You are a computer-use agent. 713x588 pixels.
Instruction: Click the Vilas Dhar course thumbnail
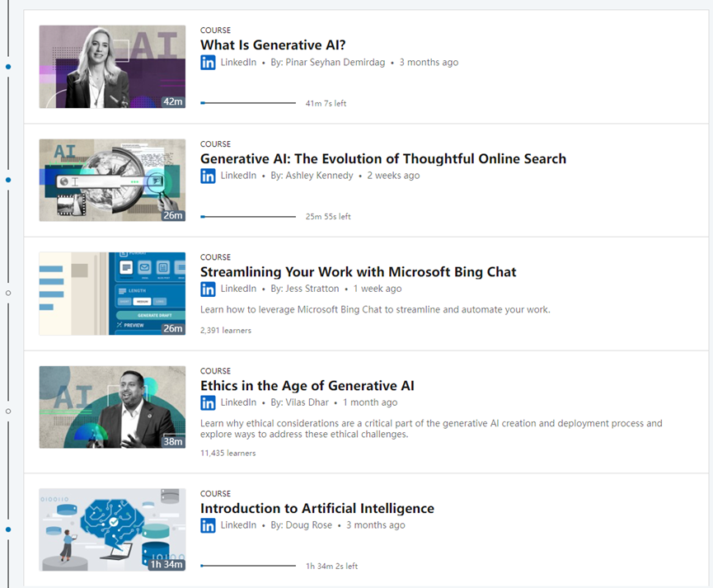(x=112, y=407)
